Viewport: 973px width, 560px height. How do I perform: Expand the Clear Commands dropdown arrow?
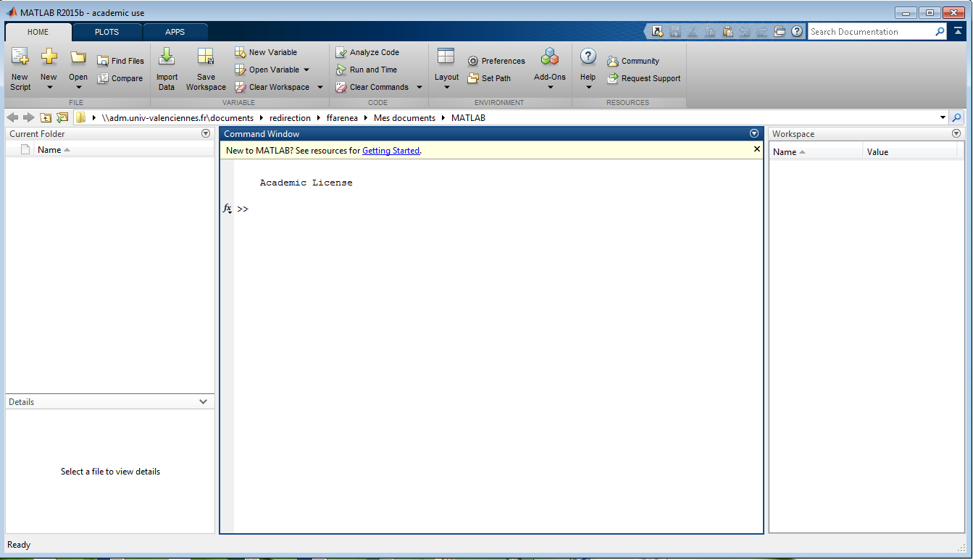pyautogui.click(x=419, y=87)
